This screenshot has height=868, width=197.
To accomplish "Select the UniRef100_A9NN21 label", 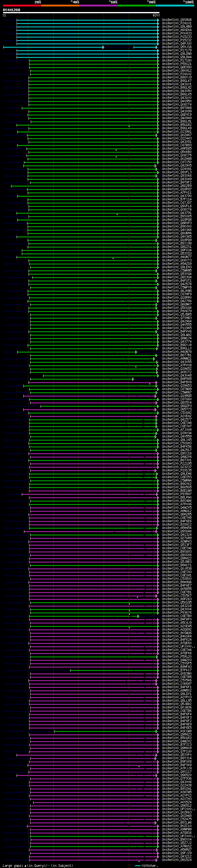I will [177, 358].
